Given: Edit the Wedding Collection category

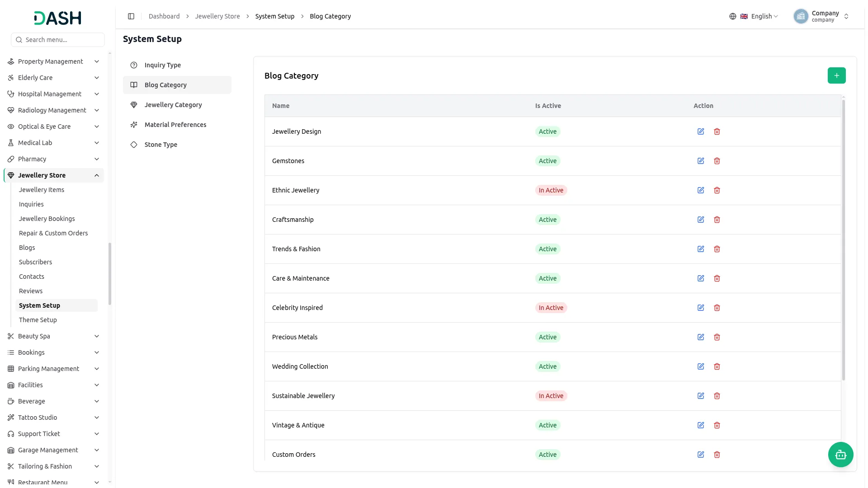Looking at the screenshot, I should 701,366.
